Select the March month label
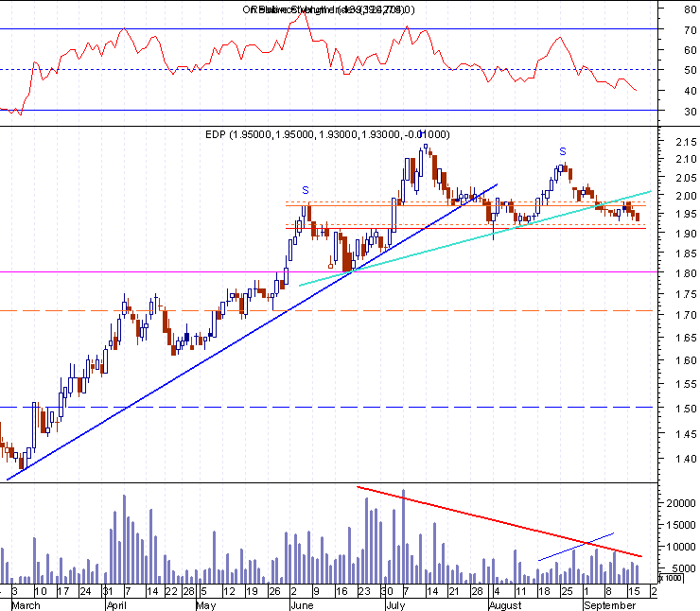Image resolution: width=700 pixels, height=611 pixels. [26, 605]
